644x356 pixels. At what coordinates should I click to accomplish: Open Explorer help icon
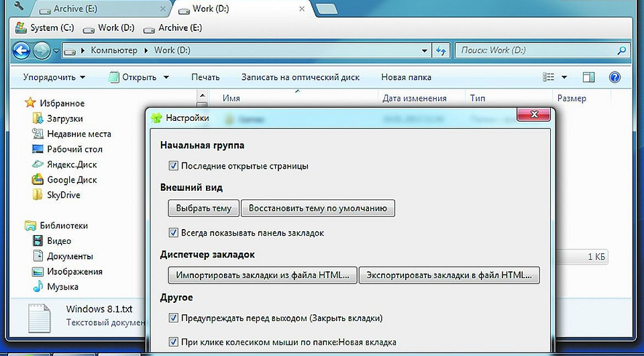[x=614, y=77]
